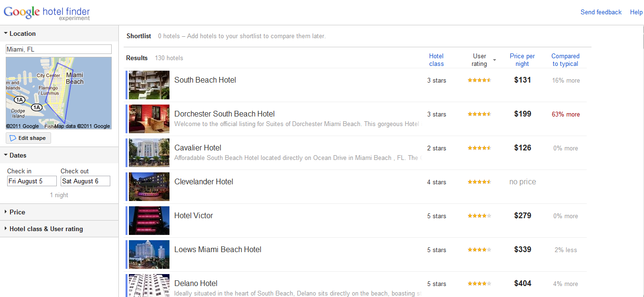
Task: Open Loews Miami Beach Hotel listing
Action: click(218, 249)
